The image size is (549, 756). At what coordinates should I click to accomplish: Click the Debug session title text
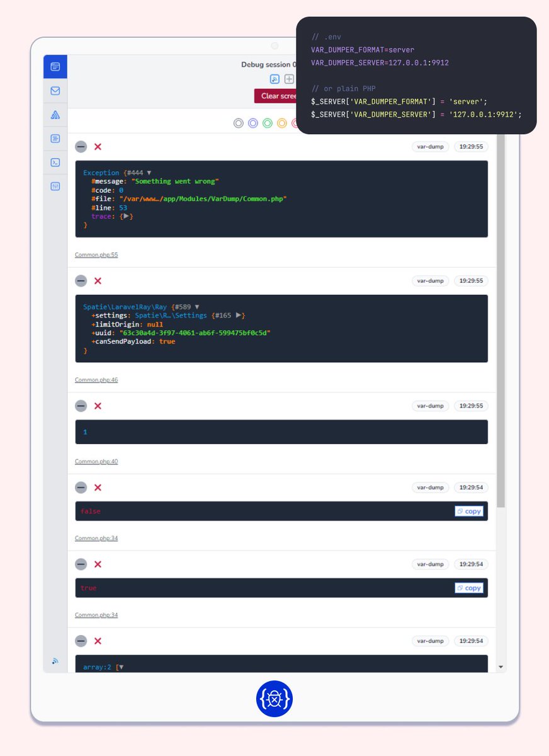click(x=268, y=65)
